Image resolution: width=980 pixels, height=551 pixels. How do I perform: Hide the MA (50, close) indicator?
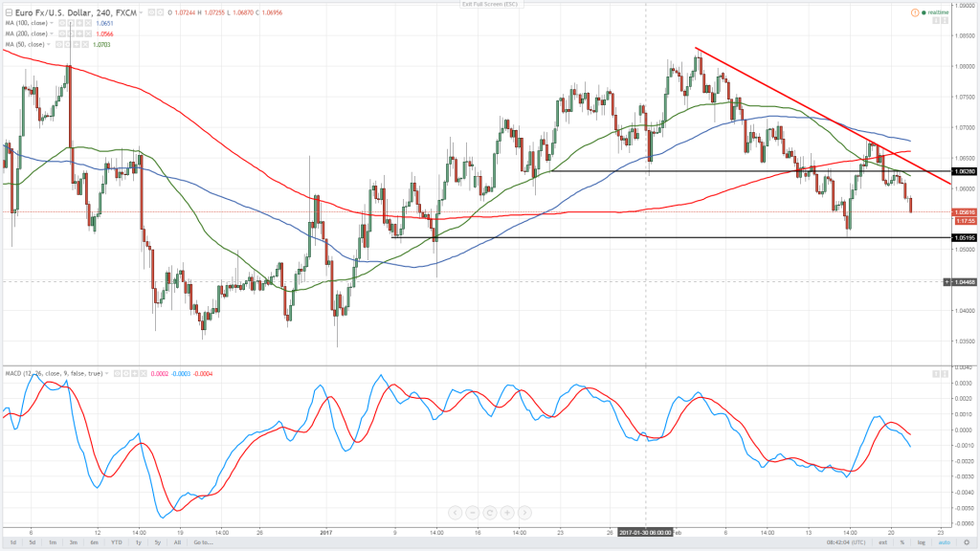58,44
